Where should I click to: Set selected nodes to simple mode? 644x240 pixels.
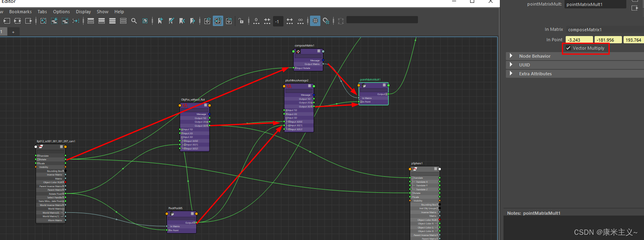coord(91,21)
